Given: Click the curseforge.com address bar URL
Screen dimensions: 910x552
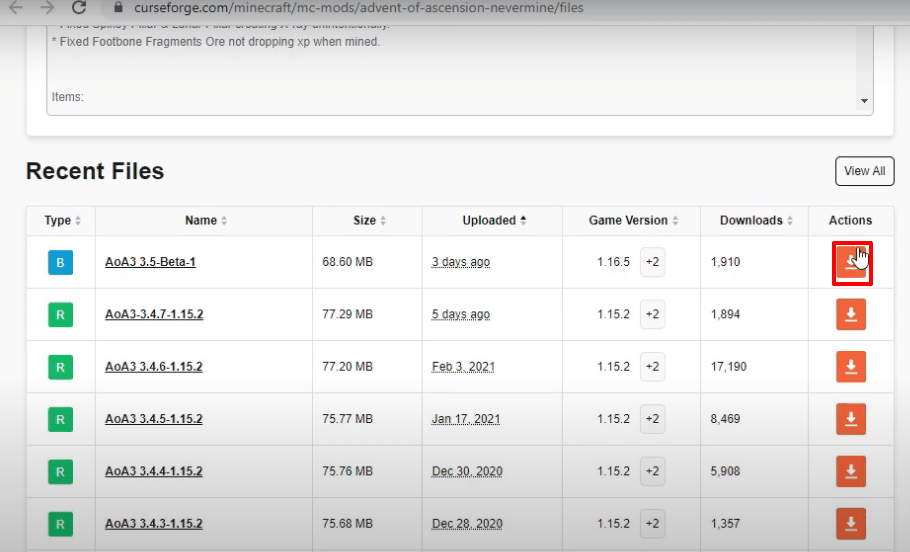Looking at the screenshot, I should (x=359, y=8).
